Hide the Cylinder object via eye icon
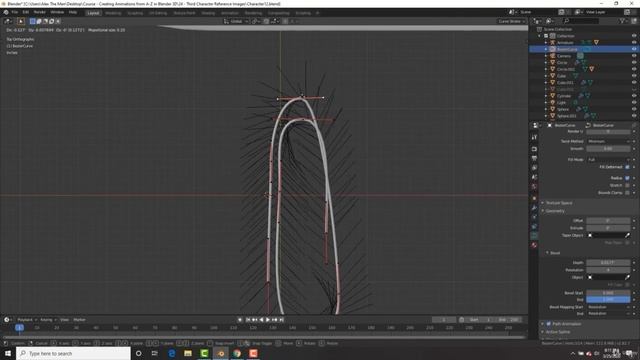640x360 pixels. tap(634, 96)
